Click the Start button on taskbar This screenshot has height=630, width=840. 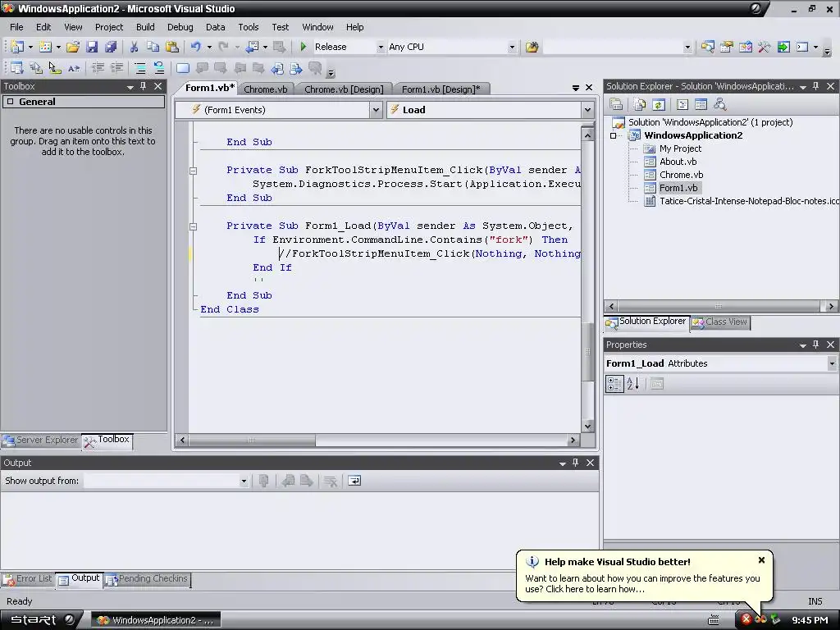[42, 620]
